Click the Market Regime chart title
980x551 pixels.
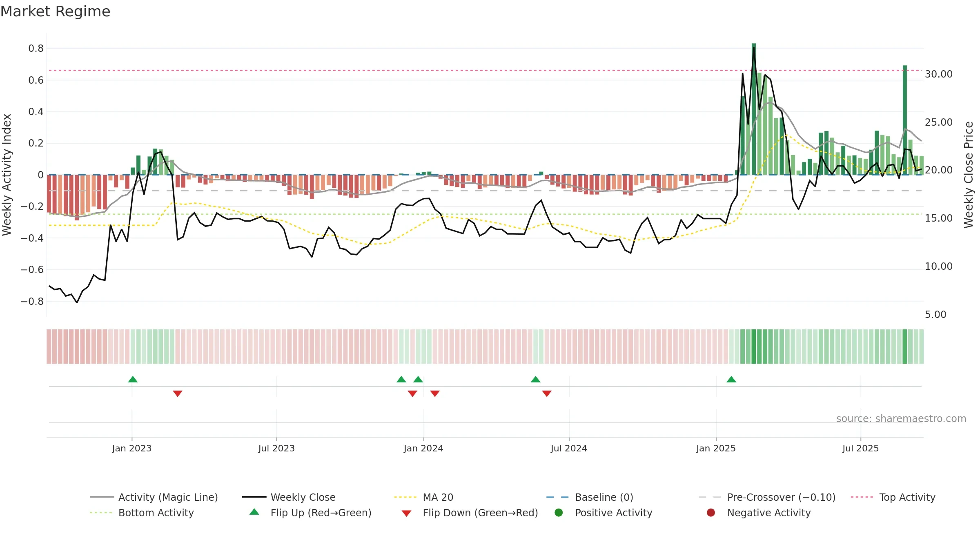[x=55, y=11]
